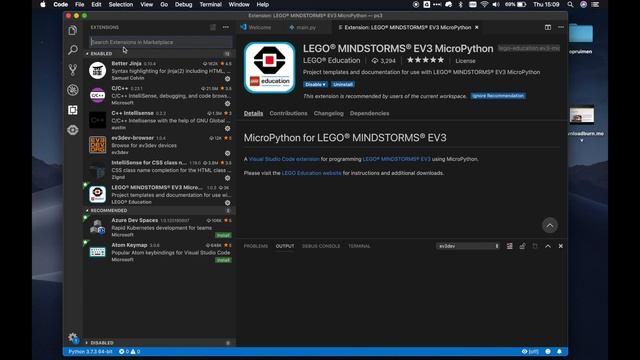640x360 pixels.
Task: Select the ev3dev-browser extension row
Action: [x=160, y=145]
